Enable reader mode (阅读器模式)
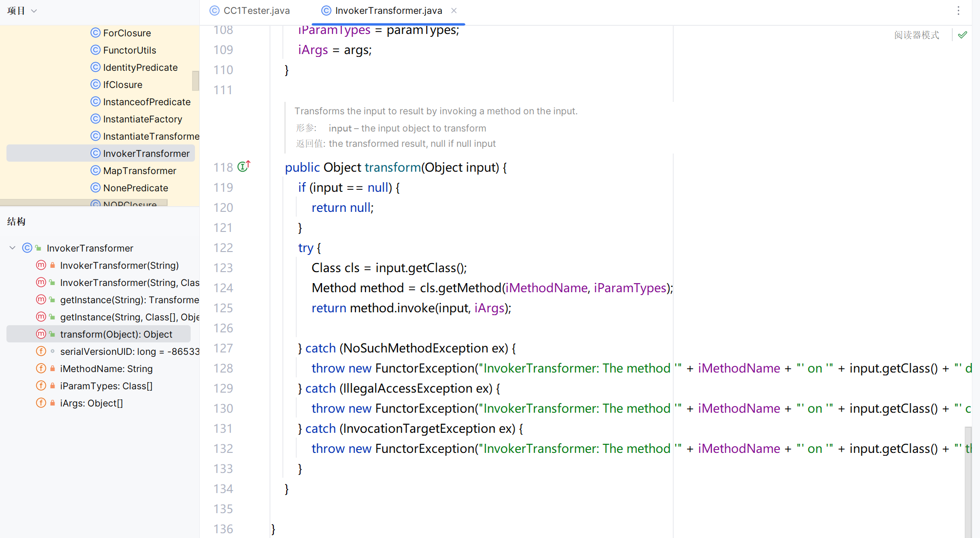This screenshot has width=980, height=538. pos(916,35)
